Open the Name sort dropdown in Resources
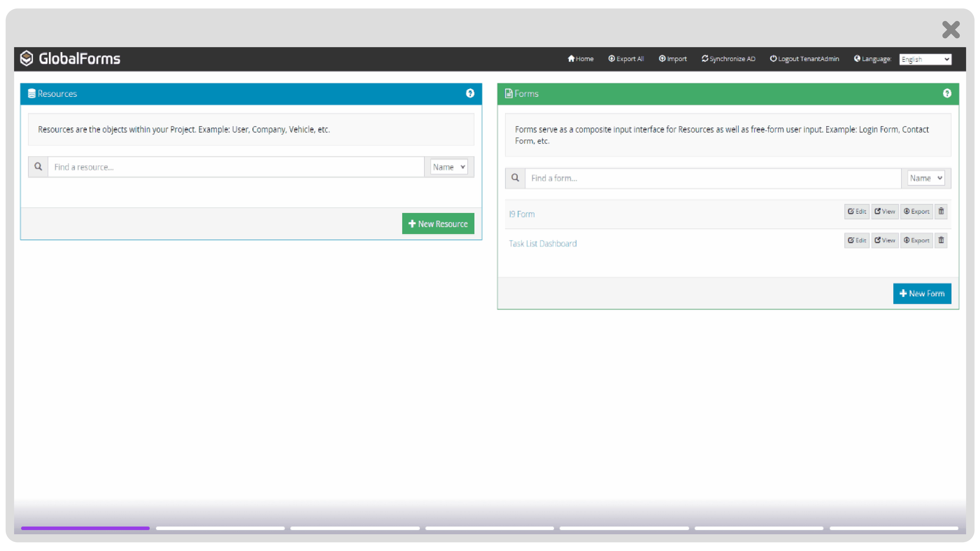Screen dimensions: 980x551 click(x=449, y=166)
